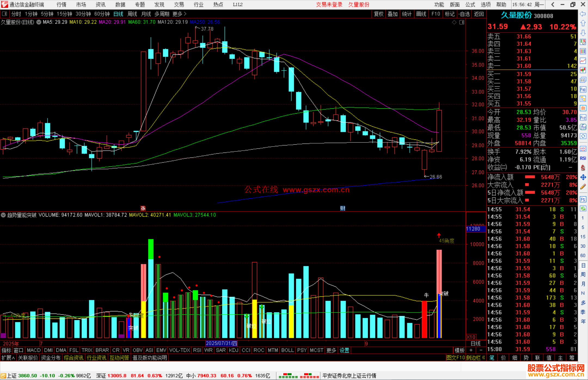
Task: Click the up arrow icon in the right sidebar
Action: [583, 23]
